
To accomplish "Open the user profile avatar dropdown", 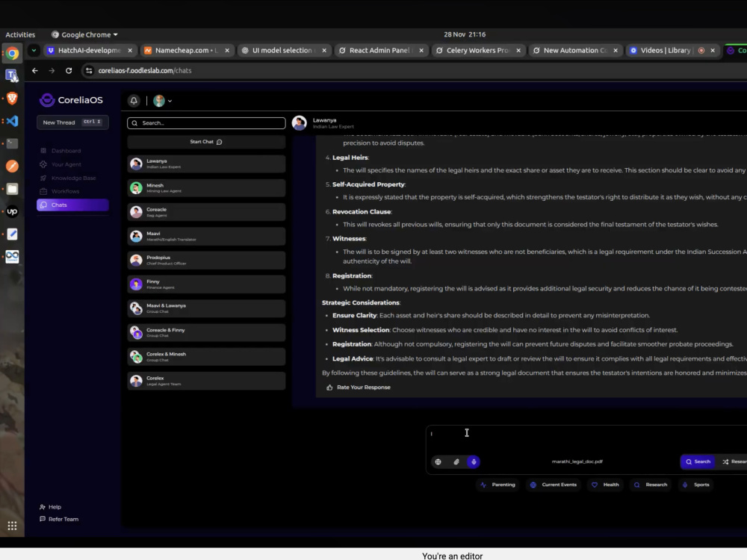I will pos(162,101).
